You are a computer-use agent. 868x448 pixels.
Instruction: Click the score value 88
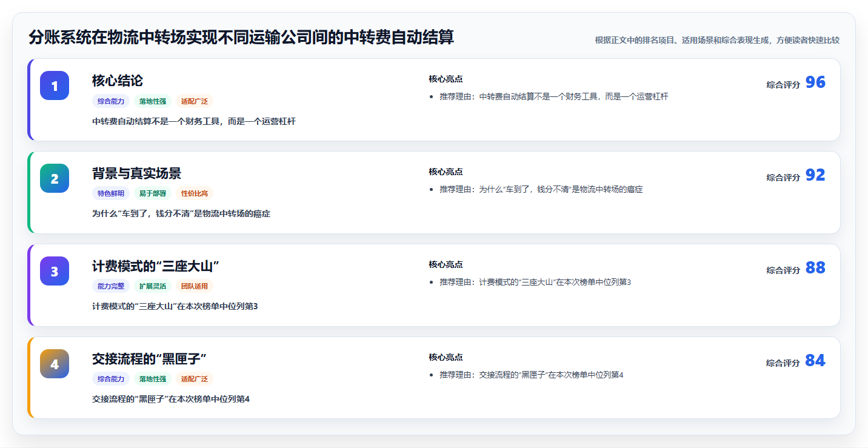(815, 268)
